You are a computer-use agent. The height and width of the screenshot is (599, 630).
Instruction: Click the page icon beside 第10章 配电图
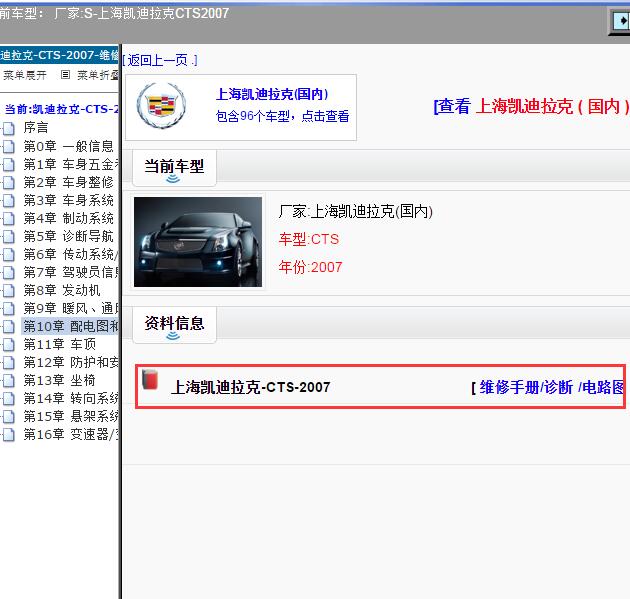pyautogui.click(x=9, y=326)
